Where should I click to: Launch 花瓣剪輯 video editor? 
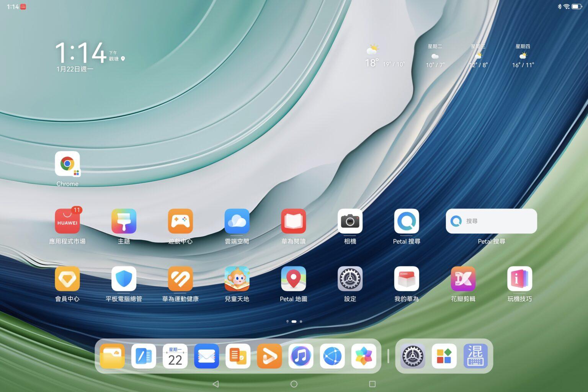pyautogui.click(x=463, y=279)
